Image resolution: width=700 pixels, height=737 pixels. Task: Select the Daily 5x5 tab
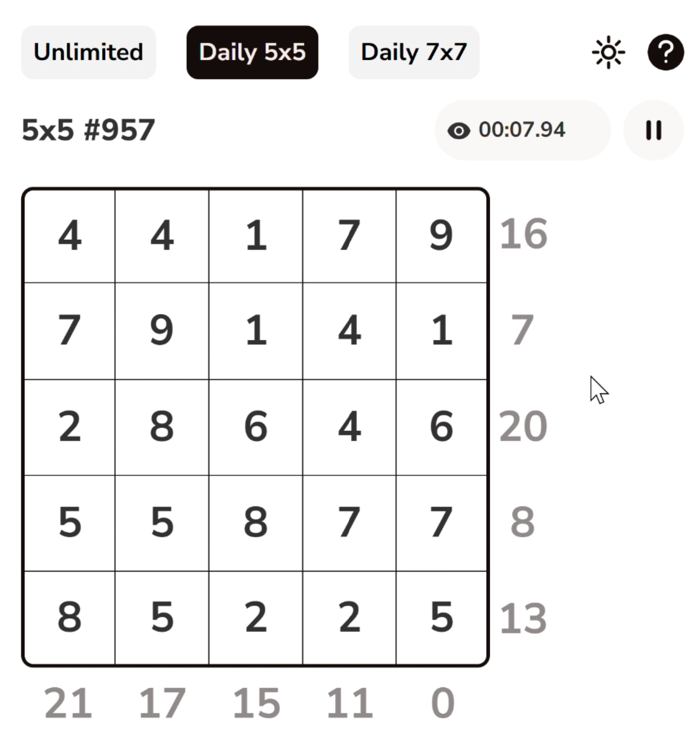252,52
